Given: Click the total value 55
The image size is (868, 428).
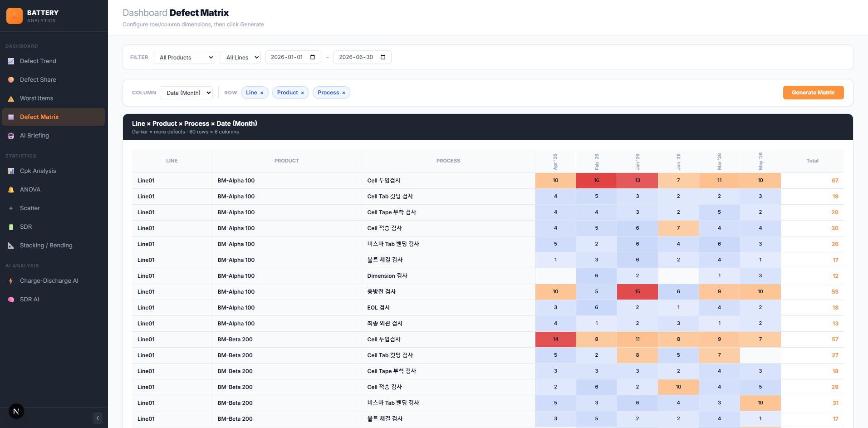Looking at the screenshot, I should click(835, 292).
